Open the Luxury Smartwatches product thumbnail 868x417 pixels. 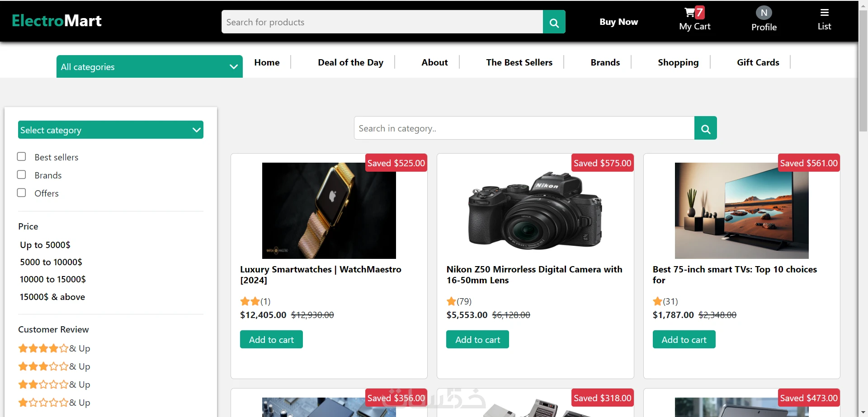pos(329,211)
